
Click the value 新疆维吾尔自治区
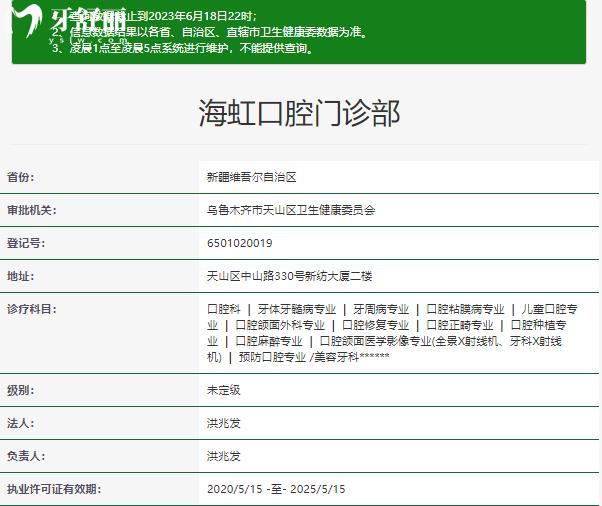click(x=251, y=177)
